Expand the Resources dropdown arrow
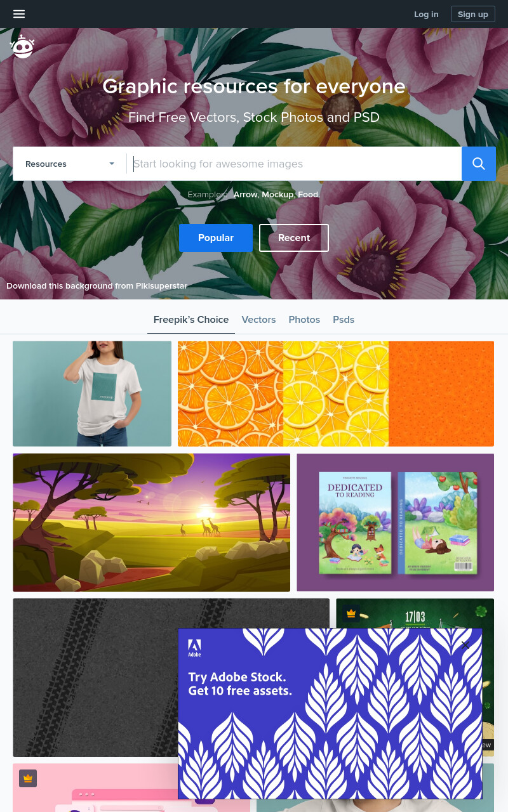This screenshot has height=812, width=508. (x=112, y=164)
